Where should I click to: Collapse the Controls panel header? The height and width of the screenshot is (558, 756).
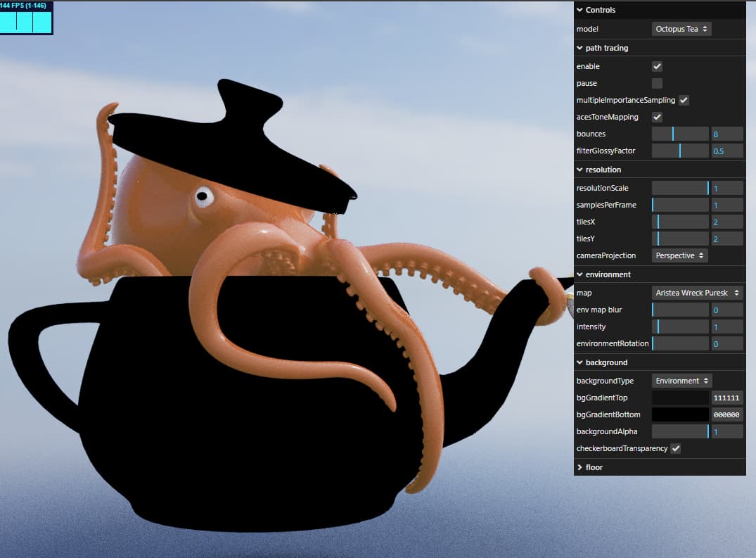click(x=660, y=10)
